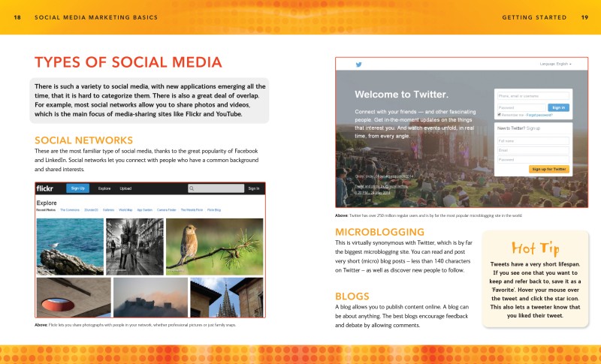Follow the Forgot password? link
The width and height of the screenshot is (601, 364).
coord(539,115)
